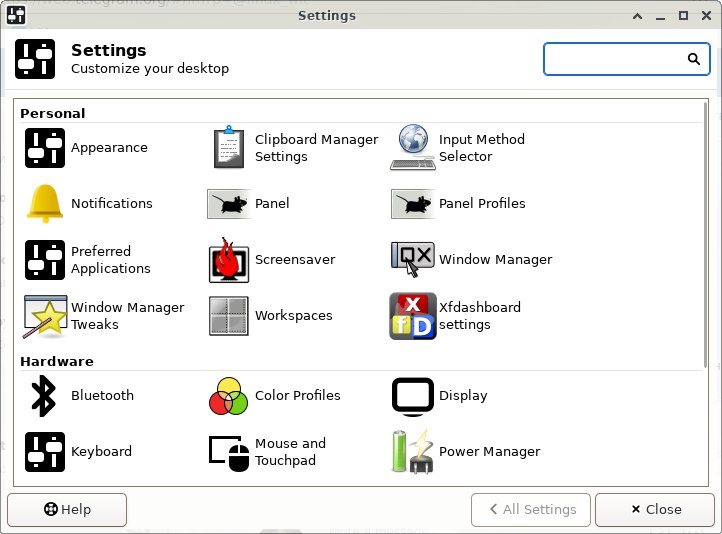The height and width of the screenshot is (534, 722).
Task: Click the titlebar window menu icon
Action: pyautogui.click(x=16, y=15)
